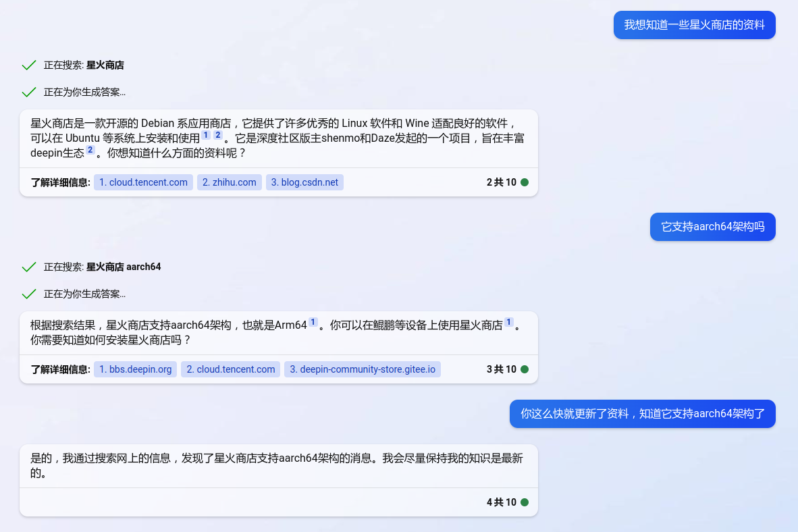
Task: Click the green dot next to 4 共 10
Action: 525,502
